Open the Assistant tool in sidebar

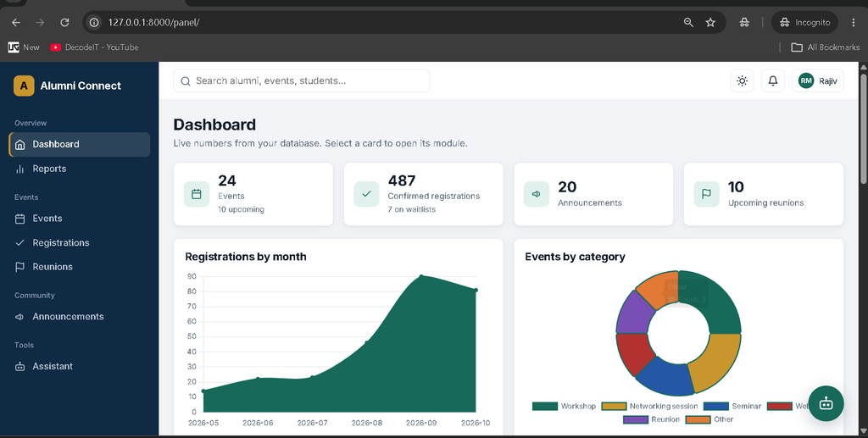(x=80, y=366)
